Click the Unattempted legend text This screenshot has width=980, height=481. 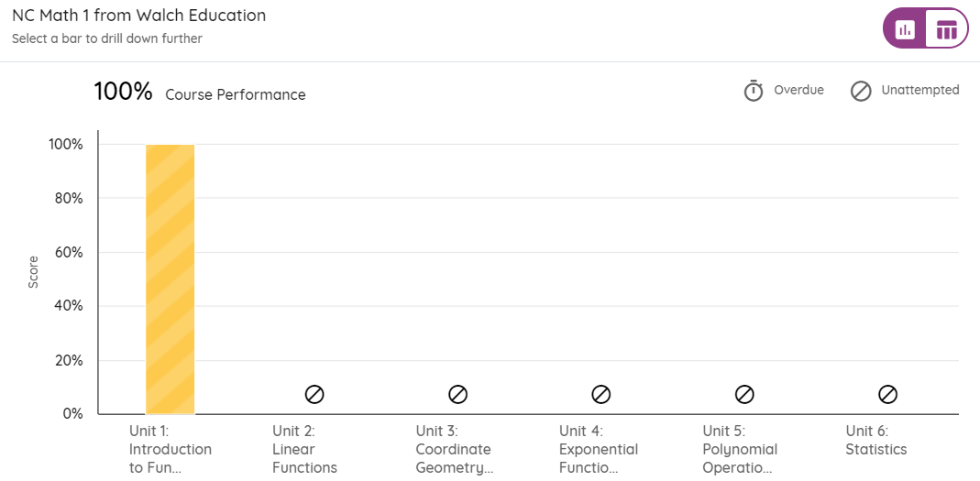(x=920, y=90)
